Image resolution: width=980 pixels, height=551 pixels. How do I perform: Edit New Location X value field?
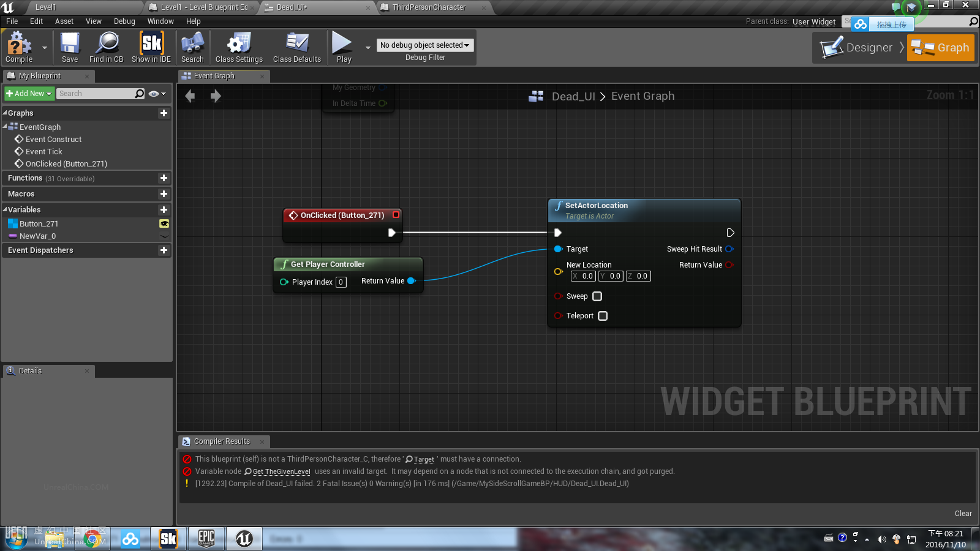(583, 276)
